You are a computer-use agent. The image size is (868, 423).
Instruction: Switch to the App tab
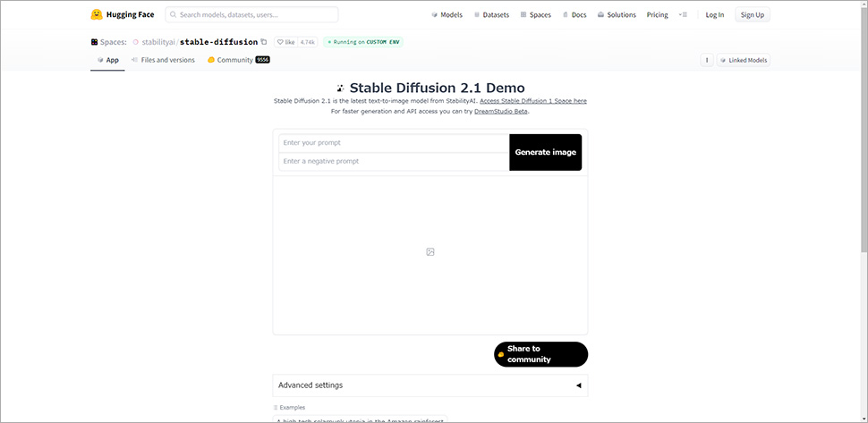107,60
